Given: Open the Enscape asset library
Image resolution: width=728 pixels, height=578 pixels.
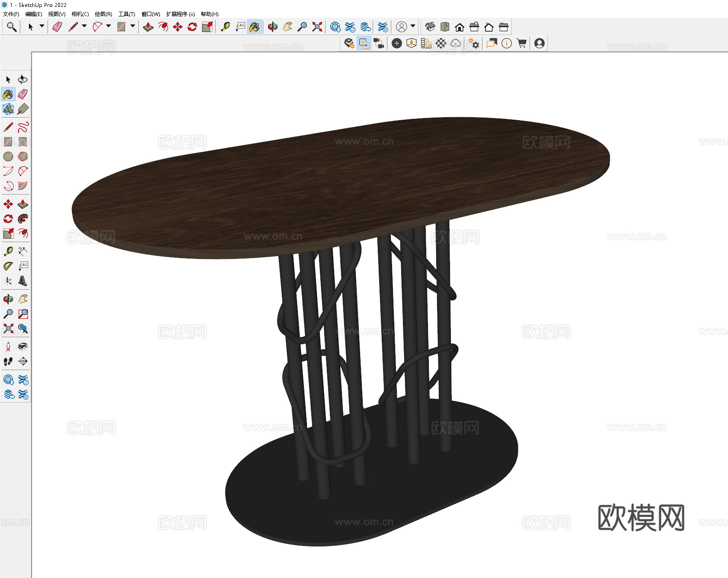Looking at the screenshot, I should coord(412,43).
